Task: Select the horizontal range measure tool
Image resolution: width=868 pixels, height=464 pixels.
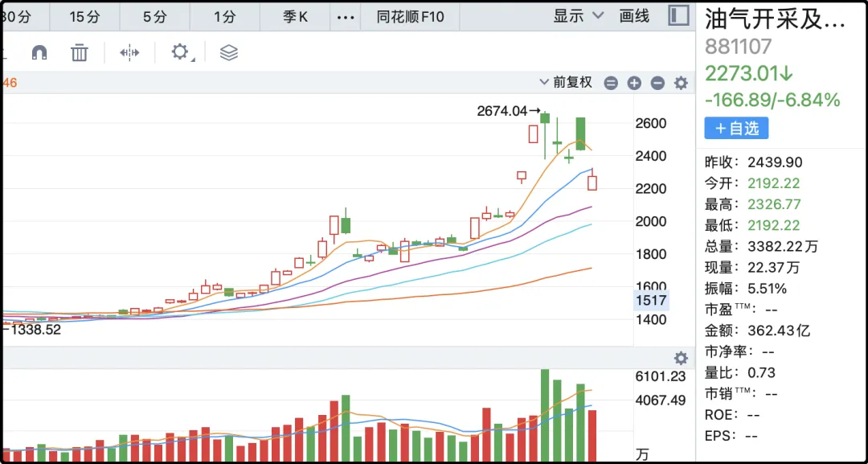Action: click(129, 53)
